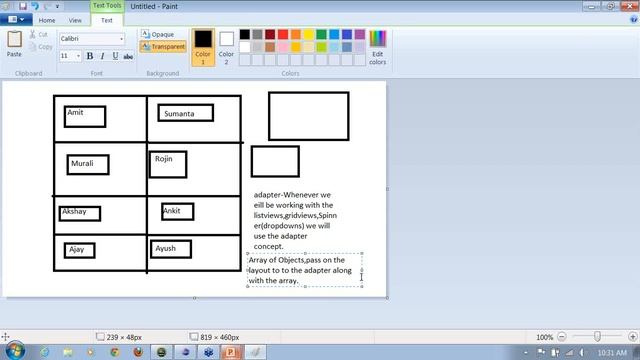The width and height of the screenshot is (640, 360).
Task: Open the Paint file menu button
Action: pyautogui.click(x=16, y=19)
